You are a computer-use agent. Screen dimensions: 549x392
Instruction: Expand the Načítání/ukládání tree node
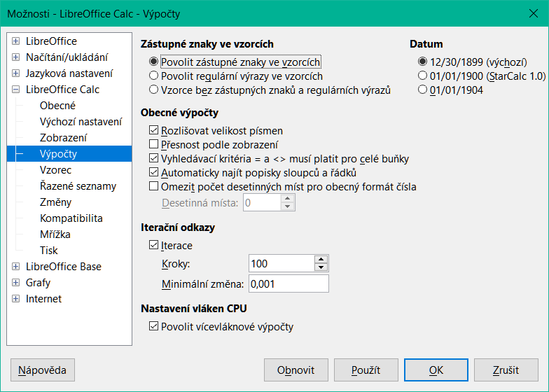(15, 57)
